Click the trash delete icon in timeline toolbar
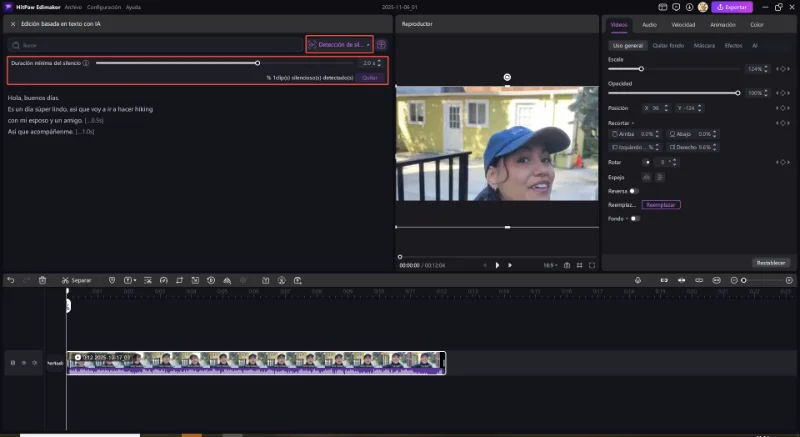This screenshot has height=437, width=800. (42, 280)
